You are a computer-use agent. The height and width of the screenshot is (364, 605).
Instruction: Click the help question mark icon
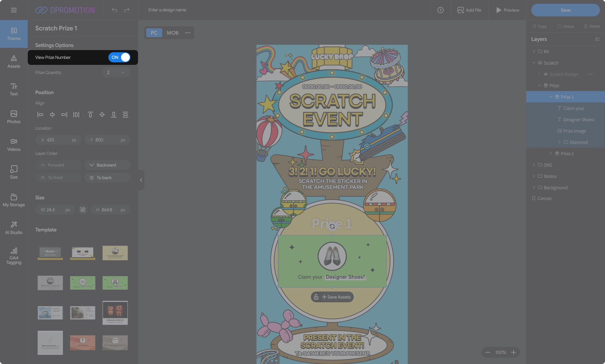[440, 10]
